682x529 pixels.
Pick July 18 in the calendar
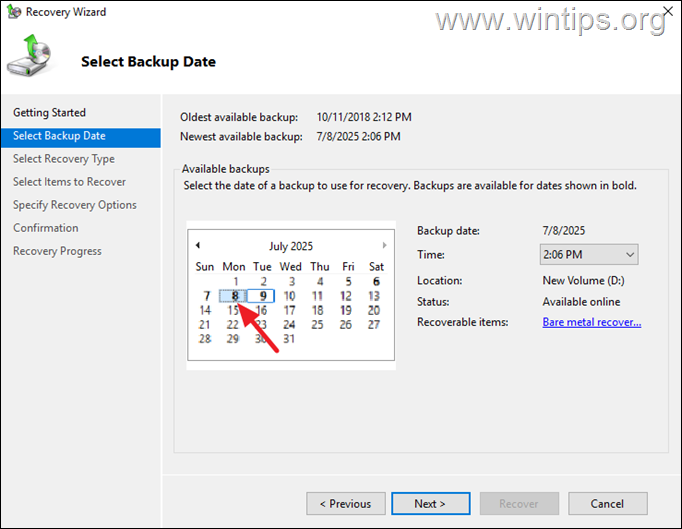pos(318,311)
